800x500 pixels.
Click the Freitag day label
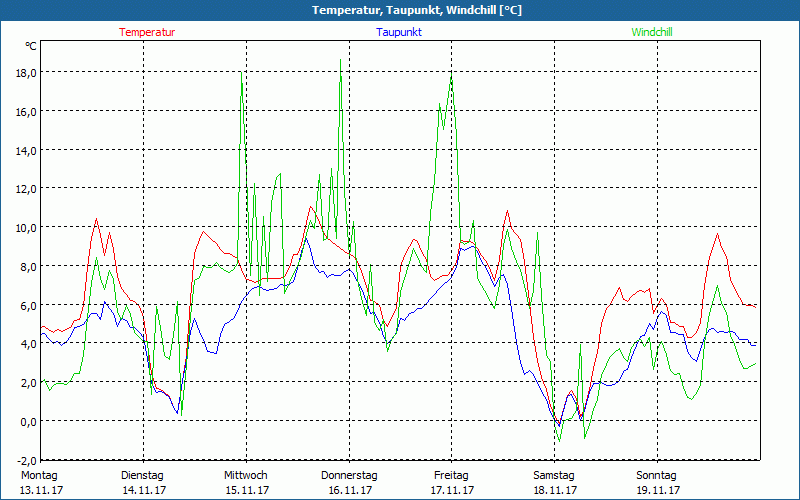click(452, 475)
